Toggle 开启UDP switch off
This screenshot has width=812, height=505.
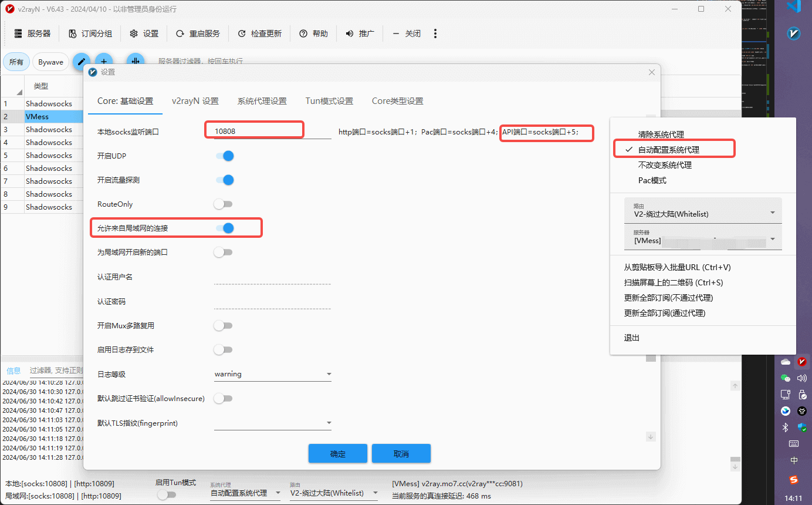pyautogui.click(x=225, y=156)
